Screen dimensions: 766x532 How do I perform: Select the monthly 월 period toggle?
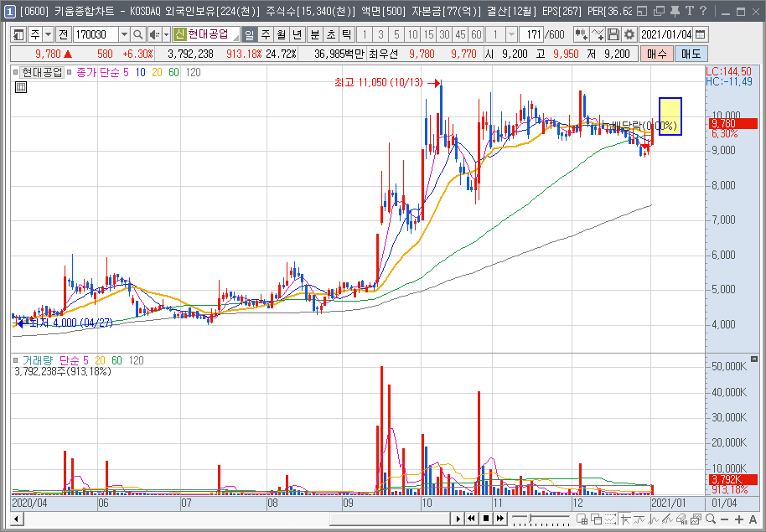tap(282, 34)
